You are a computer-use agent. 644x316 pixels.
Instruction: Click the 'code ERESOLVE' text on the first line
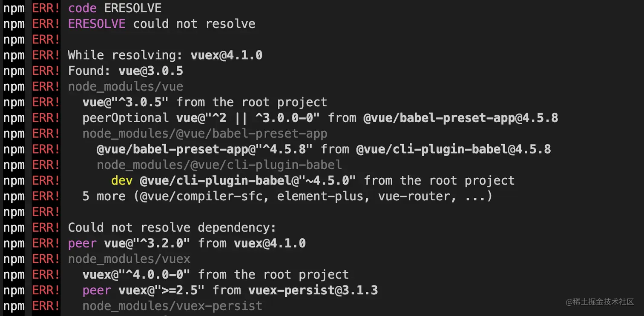point(115,8)
